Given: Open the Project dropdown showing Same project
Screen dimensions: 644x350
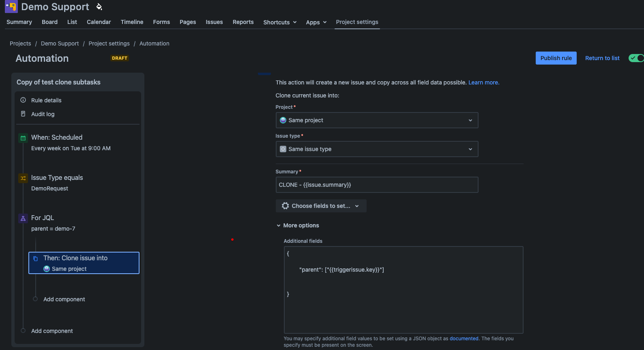Looking at the screenshot, I should pyautogui.click(x=377, y=120).
